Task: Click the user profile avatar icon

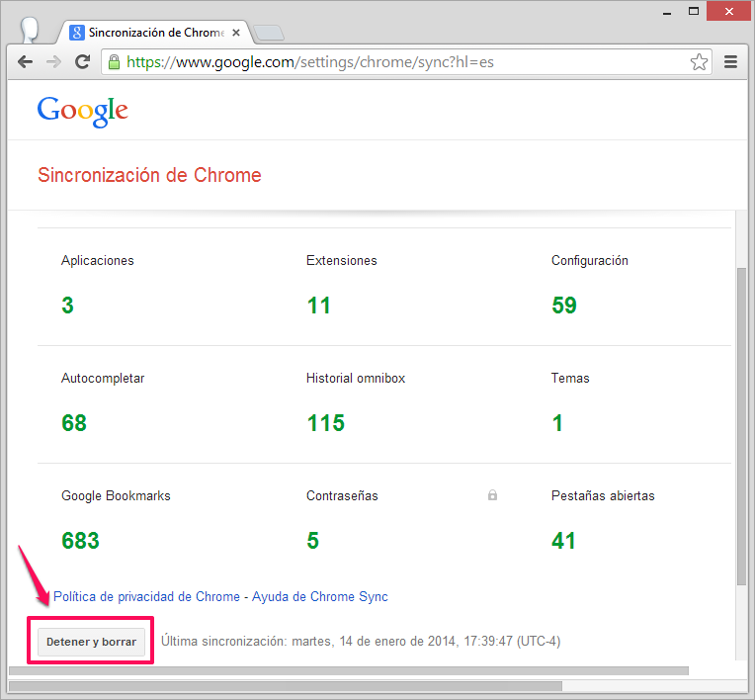Action: [x=30, y=30]
